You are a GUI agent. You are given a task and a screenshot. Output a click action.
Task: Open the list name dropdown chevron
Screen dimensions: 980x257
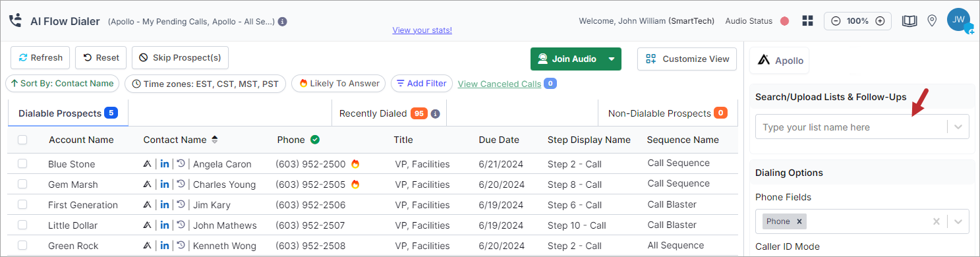pos(958,127)
